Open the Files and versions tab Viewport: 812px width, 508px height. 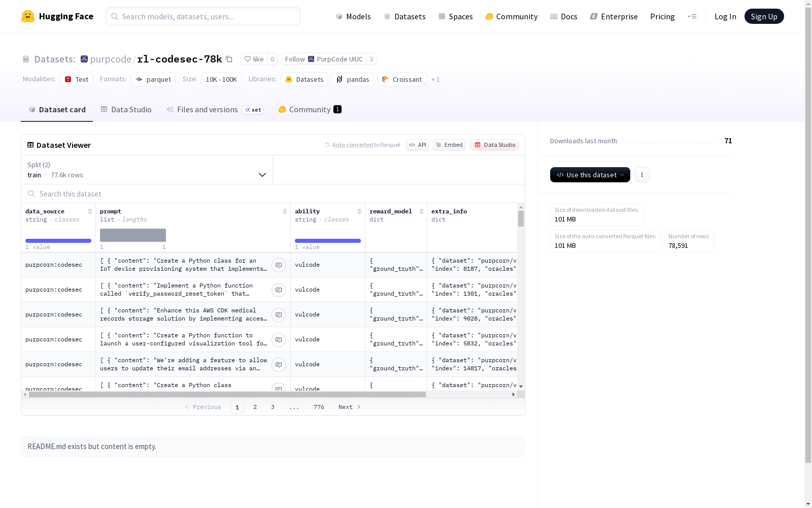click(x=215, y=110)
